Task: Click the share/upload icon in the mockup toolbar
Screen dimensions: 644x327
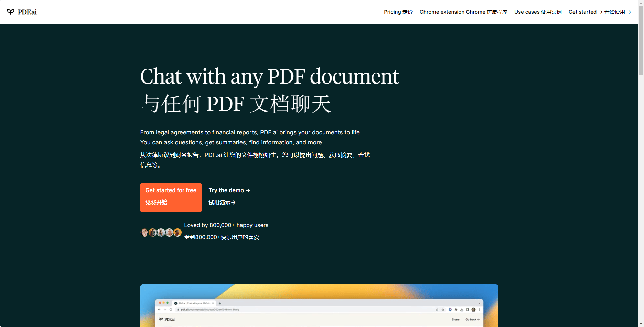Action: pyautogui.click(x=437, y=310)
